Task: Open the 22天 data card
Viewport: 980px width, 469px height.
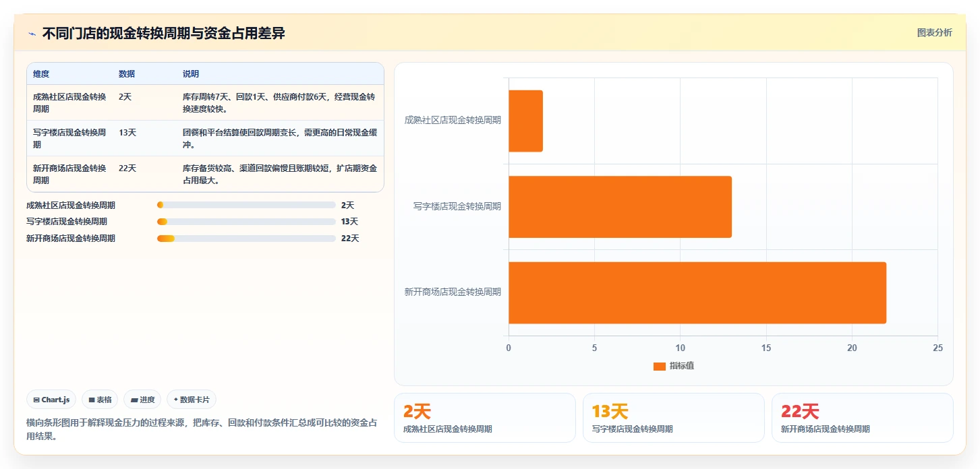Action: (x=862, y=418)
